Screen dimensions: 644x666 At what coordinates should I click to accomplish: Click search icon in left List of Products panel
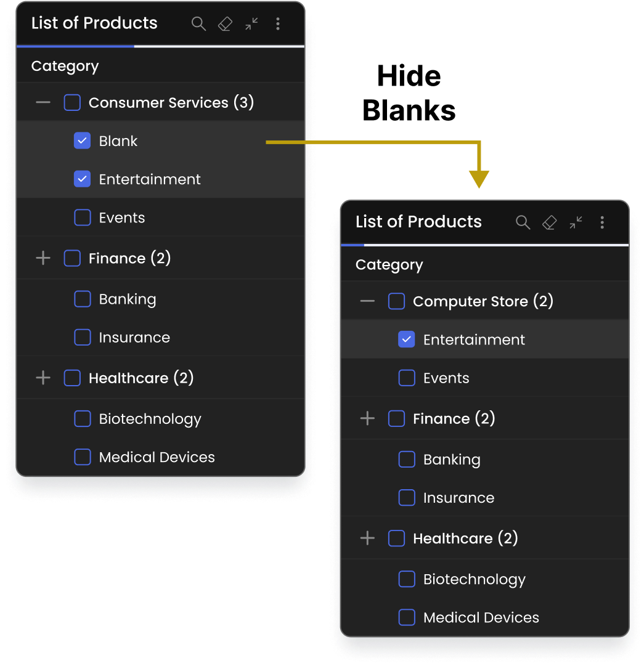click(x=198, y=24)
